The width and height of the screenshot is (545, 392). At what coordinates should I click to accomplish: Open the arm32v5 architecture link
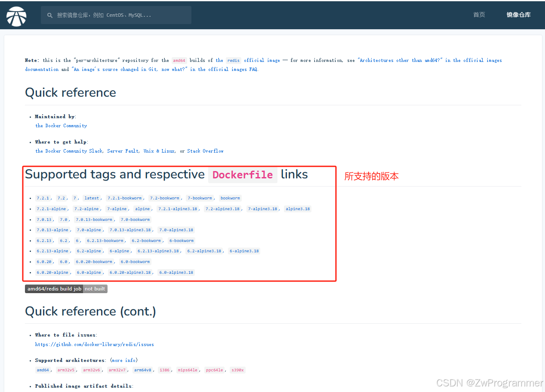pyautogui.click(x=67, y=370)
